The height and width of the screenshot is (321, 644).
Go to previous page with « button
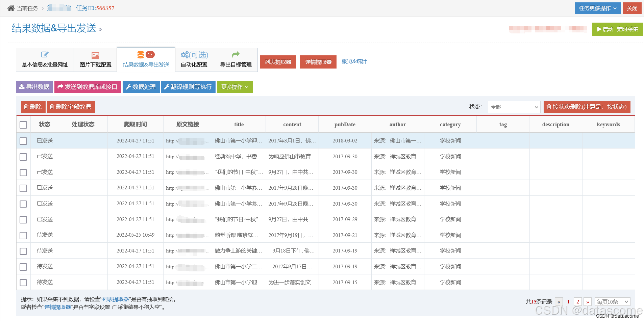pos(559,302)
